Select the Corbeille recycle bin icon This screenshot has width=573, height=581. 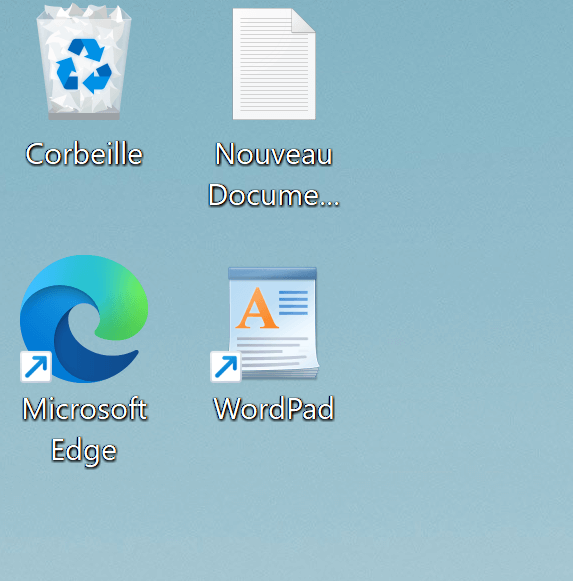point(84,62)
